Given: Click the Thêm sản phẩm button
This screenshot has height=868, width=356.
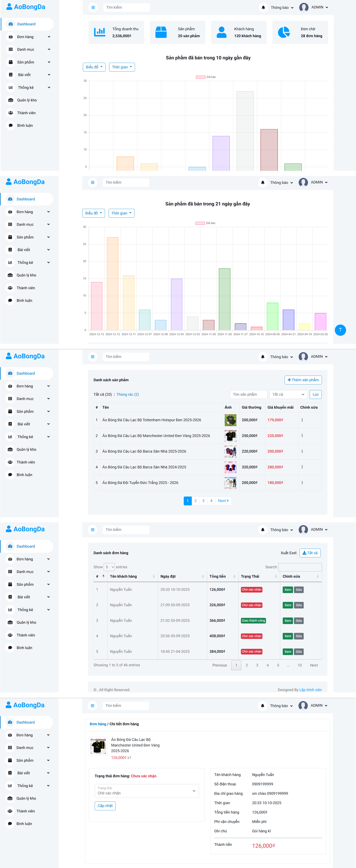Looking at the screenshot, I should 303,380.
